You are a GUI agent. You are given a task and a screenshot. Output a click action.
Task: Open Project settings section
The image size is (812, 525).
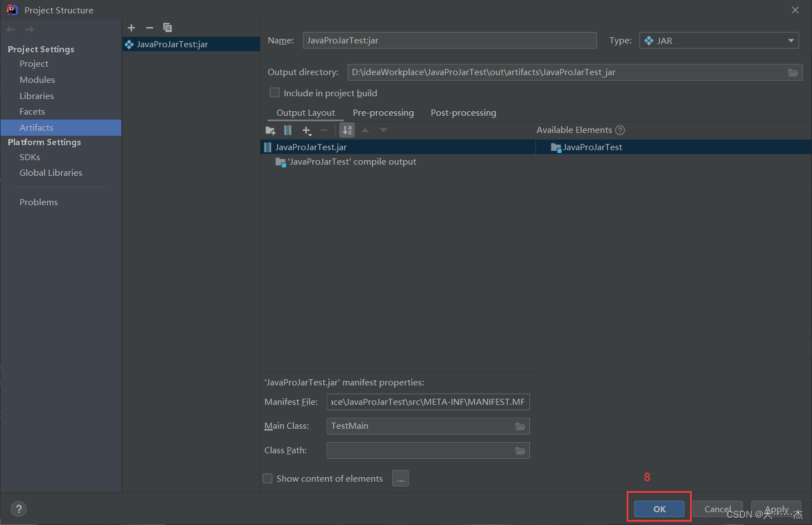[x=34, y=64]
